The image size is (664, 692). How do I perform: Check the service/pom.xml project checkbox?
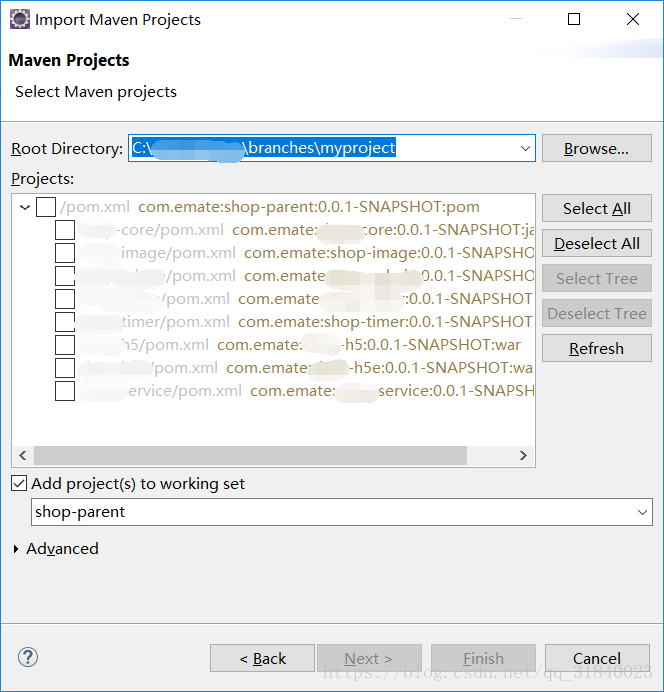(x=65, y=391)
